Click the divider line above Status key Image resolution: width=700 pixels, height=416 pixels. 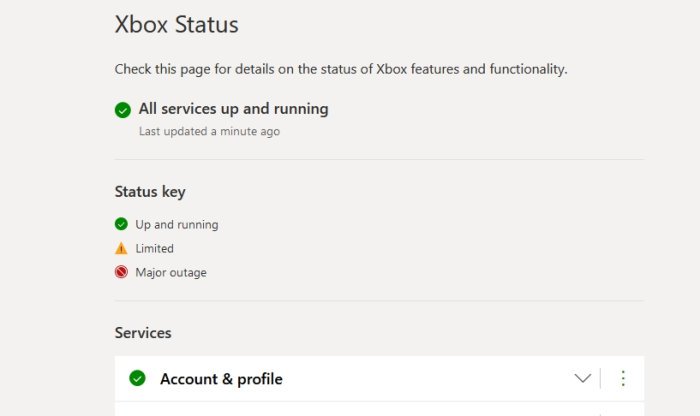coord(379,160)
